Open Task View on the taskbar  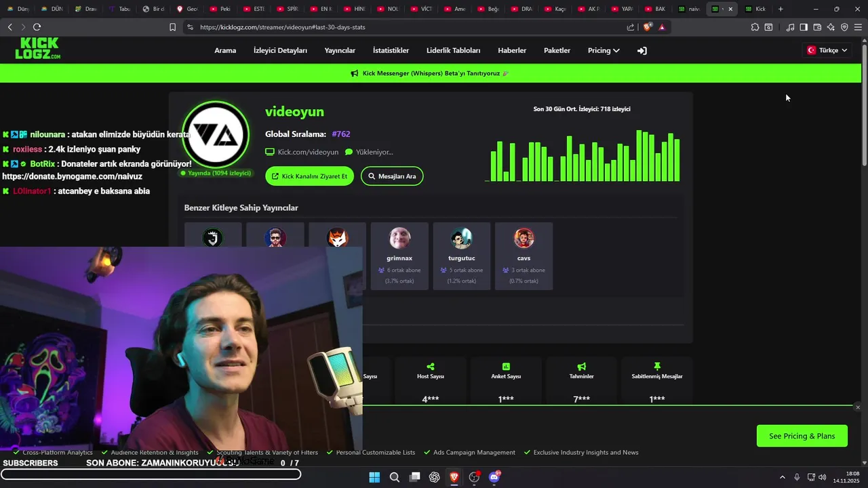pos(414,477)
